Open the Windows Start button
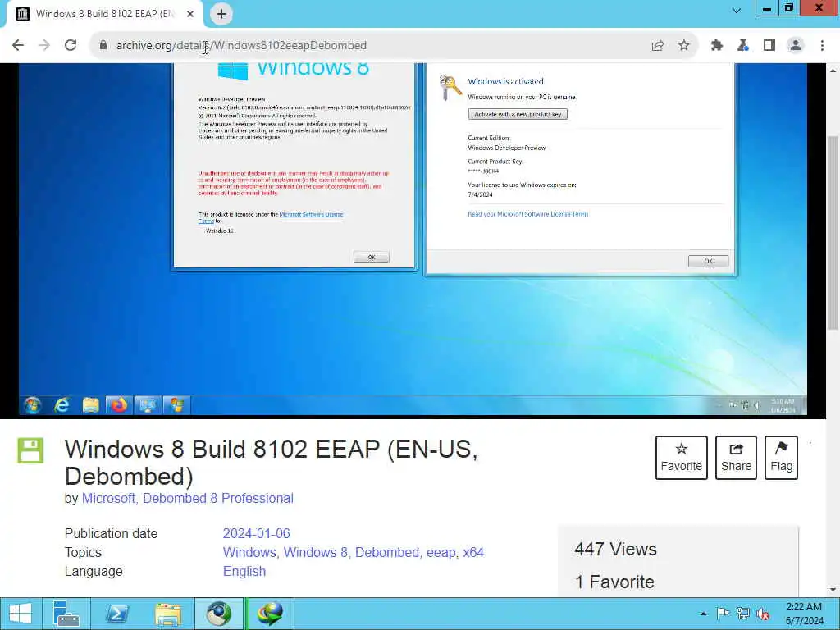 pyautogui.click(x=21, y=614)
